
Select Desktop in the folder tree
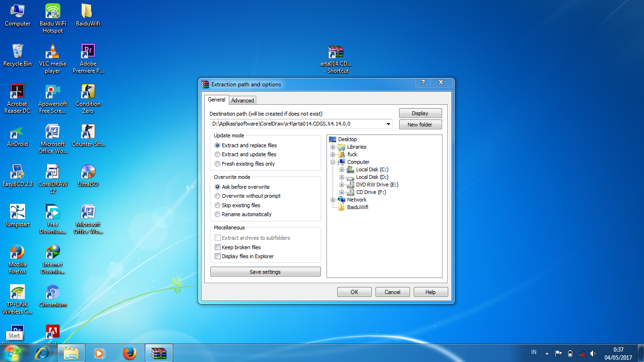[x=347, y=139]
